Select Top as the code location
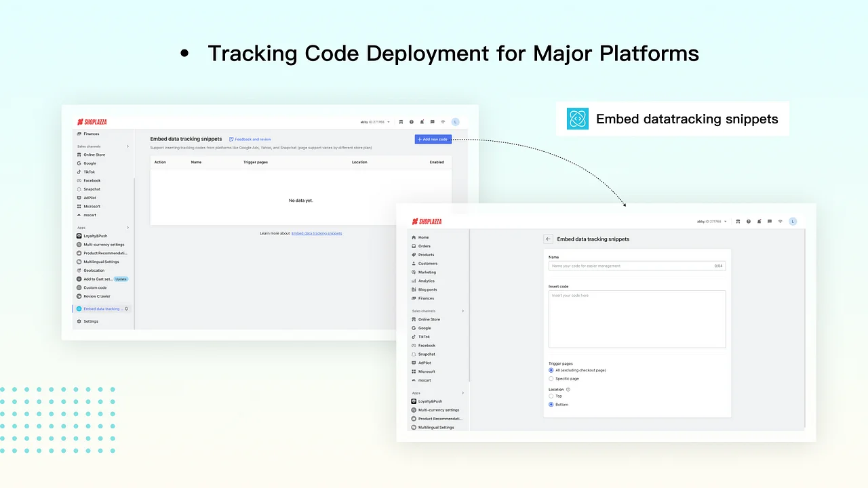 click(551, 396)
